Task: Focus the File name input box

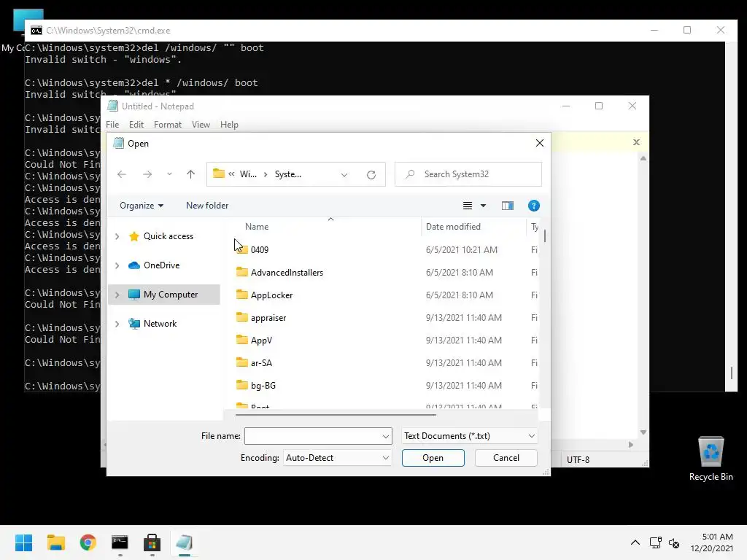Action: [312, 436]
